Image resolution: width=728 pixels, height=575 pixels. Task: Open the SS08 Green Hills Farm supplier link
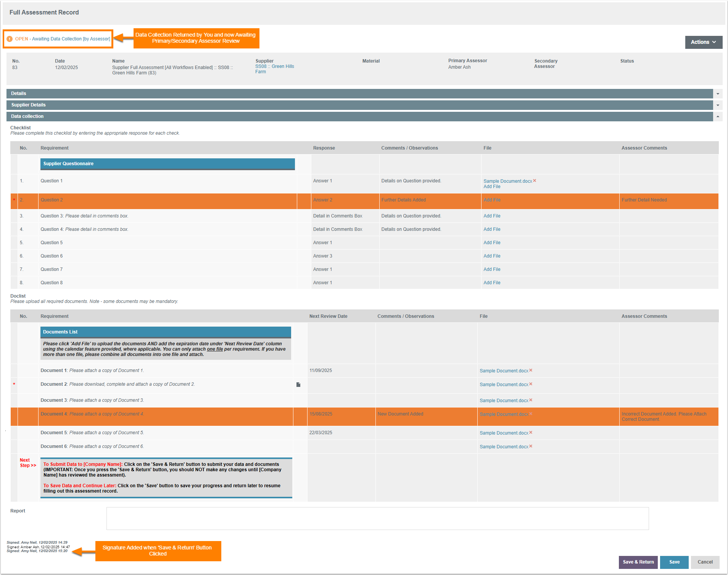[274, 69]
